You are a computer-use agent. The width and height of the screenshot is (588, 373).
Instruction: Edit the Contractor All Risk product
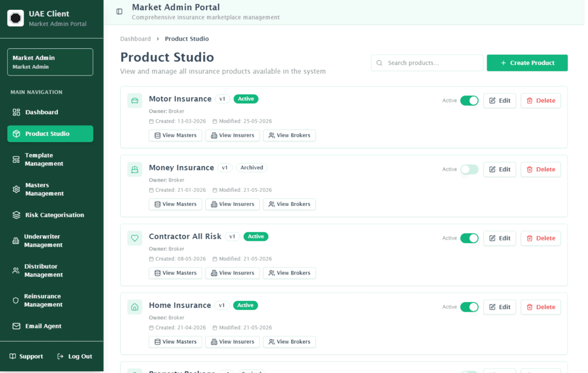(x=499, y=238)
